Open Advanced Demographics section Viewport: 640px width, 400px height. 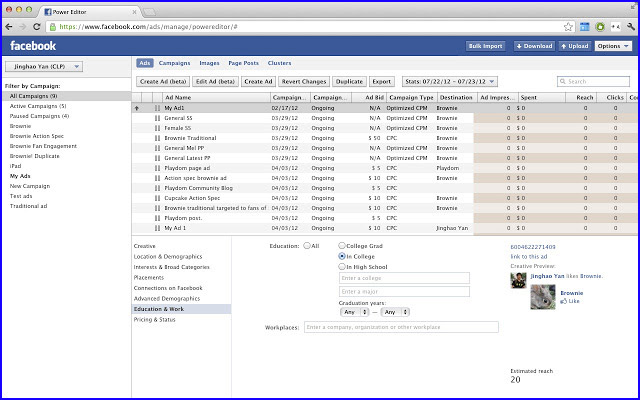pyautogui.click(x=167, y=299)
